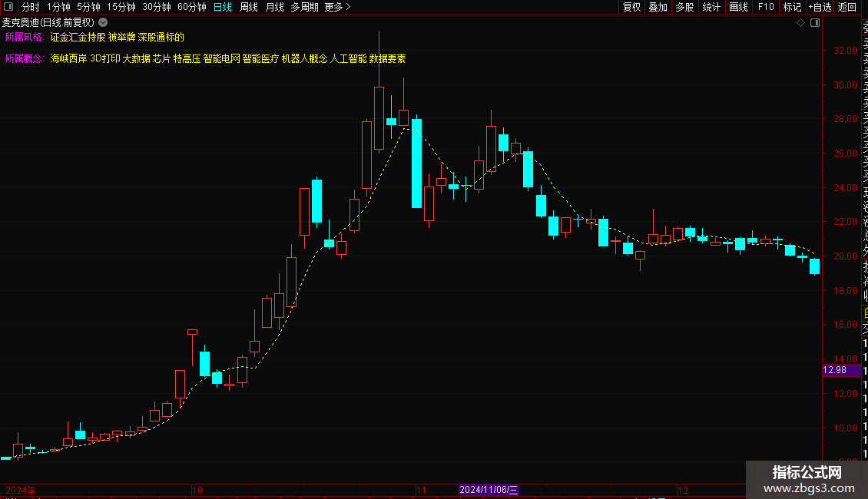The image size is (868, 499).
Task: Click the 20.00 price axis label
Action: click(845, 256)
